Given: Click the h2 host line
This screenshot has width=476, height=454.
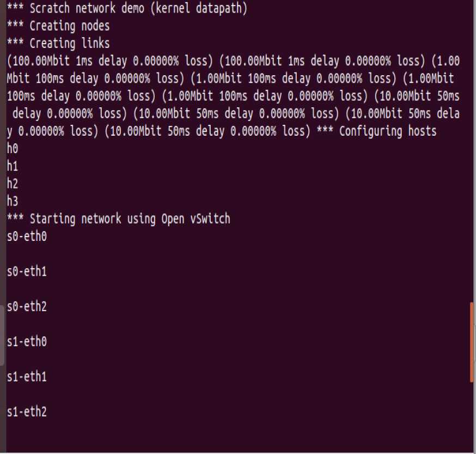Looking at the screenshot, I should (x=13, y=184).
